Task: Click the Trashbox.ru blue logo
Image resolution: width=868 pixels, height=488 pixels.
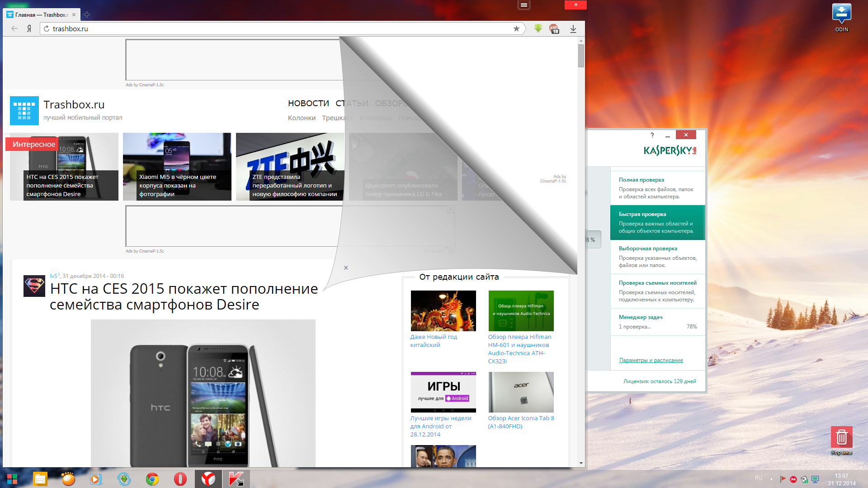Action: 24,111
